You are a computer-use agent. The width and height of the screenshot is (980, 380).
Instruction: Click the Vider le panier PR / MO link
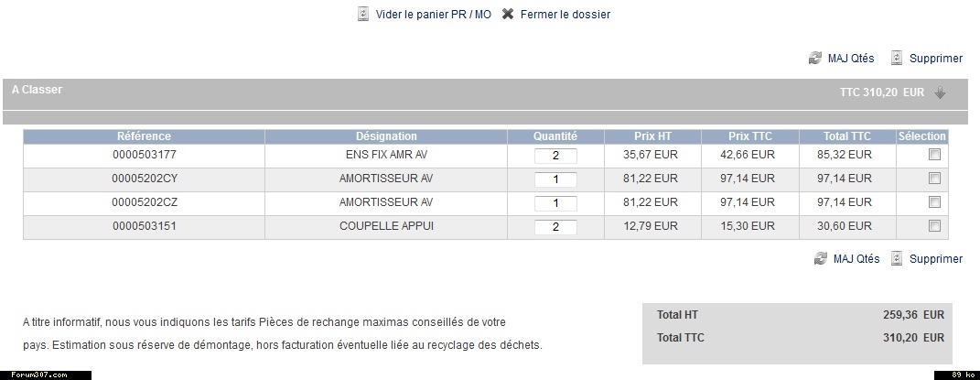coord(433,15)
